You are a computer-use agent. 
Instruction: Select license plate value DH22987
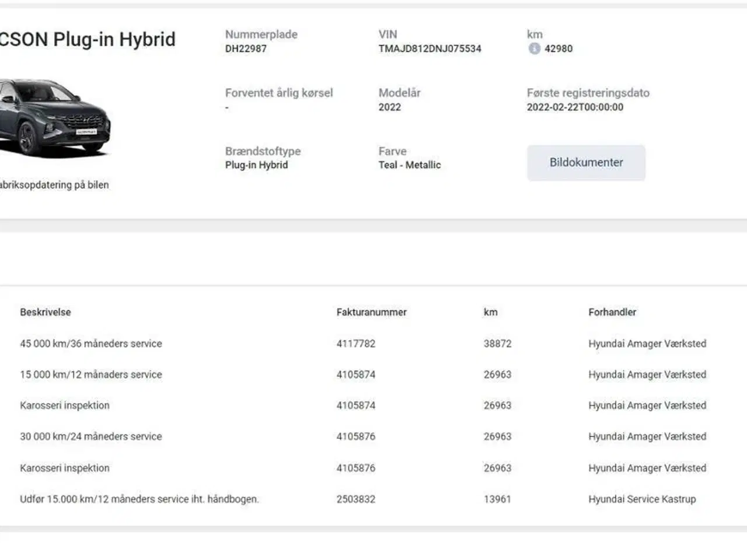(246, 49)
